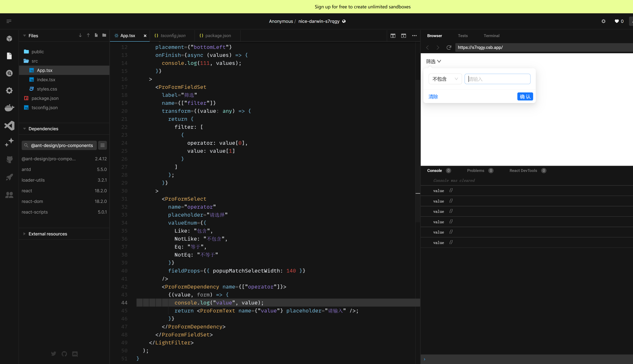Click the heart like counter
Image resolution: width=633 pixels, height=364 pixels.
(619, 21)
